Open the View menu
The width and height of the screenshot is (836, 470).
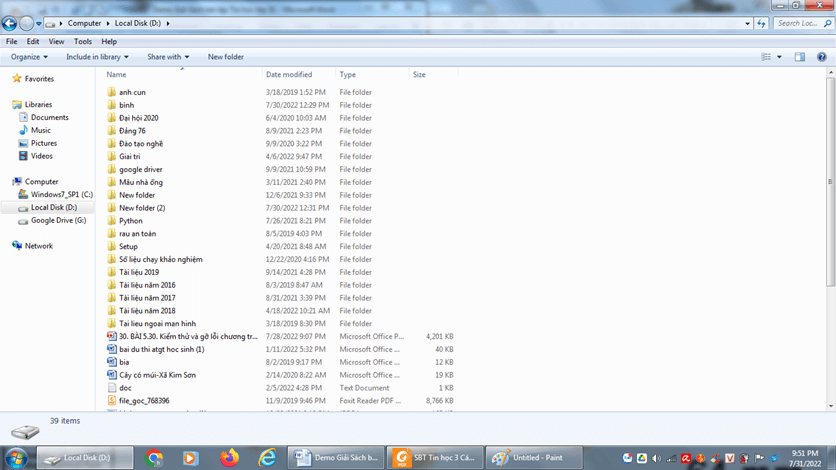[x=56, y=42]
